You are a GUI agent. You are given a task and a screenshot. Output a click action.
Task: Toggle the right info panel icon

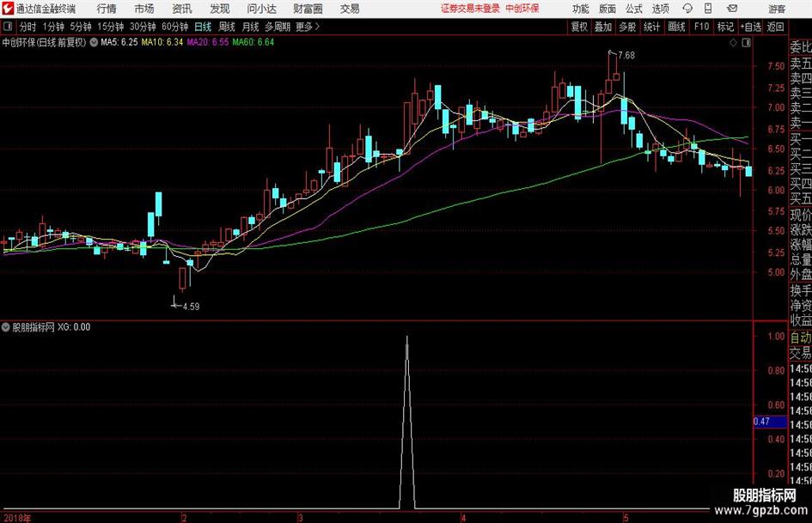pos(746,43)
